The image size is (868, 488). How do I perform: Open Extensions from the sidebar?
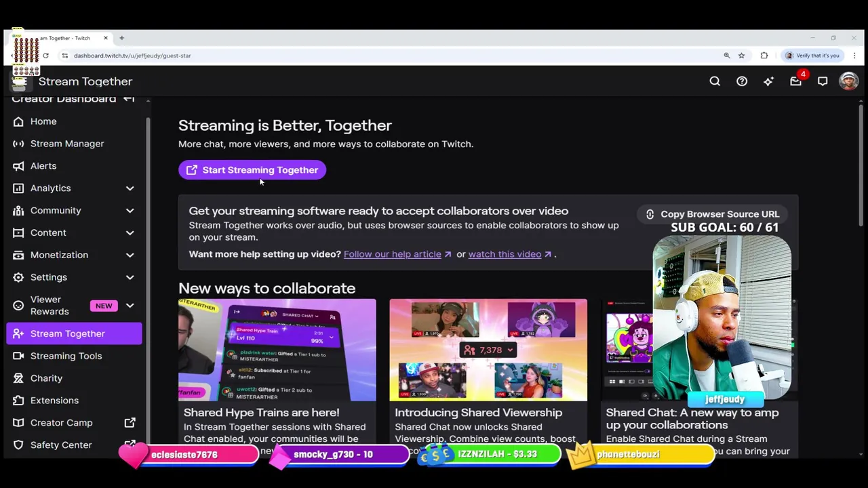tap(75, 401)
